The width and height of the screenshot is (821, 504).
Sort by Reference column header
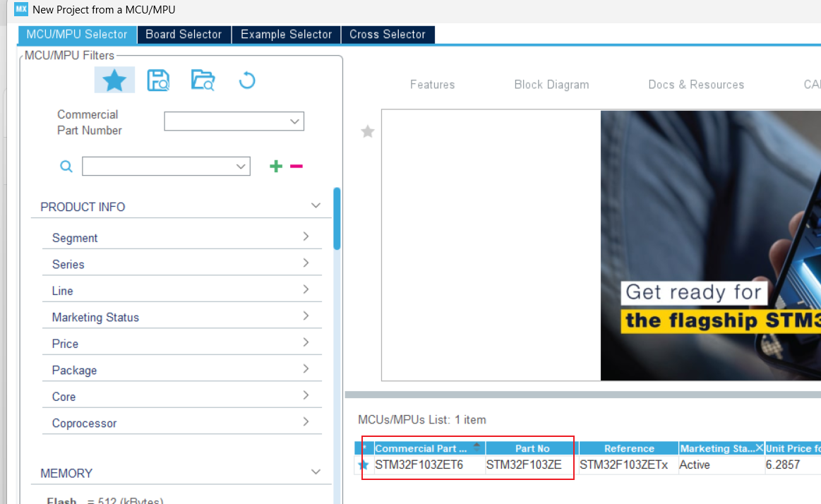(629, 448)
